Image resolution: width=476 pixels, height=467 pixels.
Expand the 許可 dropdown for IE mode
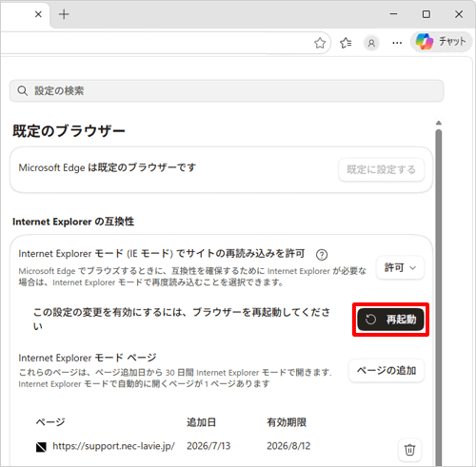(400, 268)
